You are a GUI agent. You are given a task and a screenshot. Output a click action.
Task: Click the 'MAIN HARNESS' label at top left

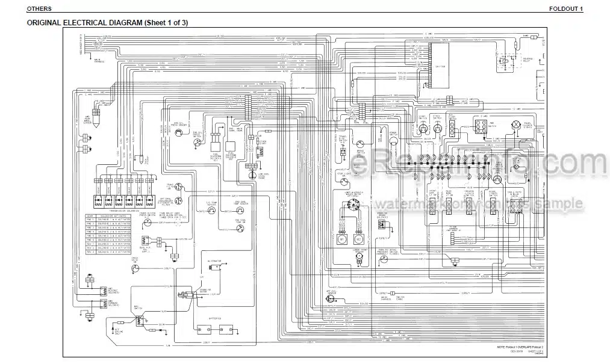[99, 61]
